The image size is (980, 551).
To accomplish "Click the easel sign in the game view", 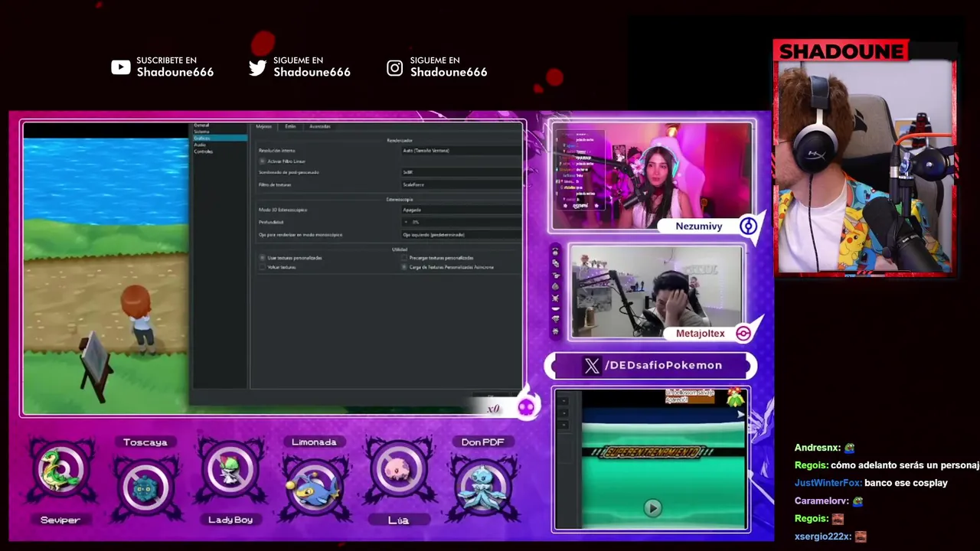I will (94, 366).
